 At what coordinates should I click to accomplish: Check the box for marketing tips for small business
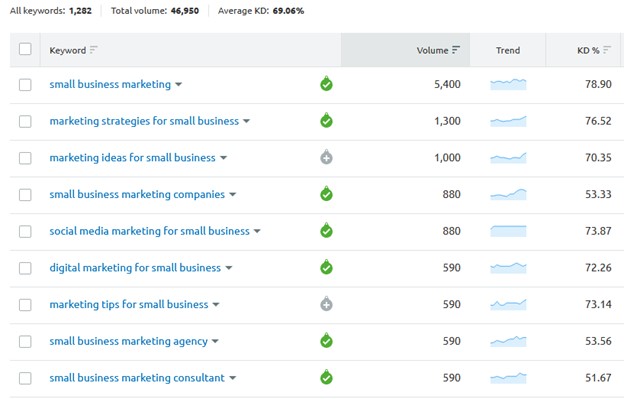[x=25, y=305]
